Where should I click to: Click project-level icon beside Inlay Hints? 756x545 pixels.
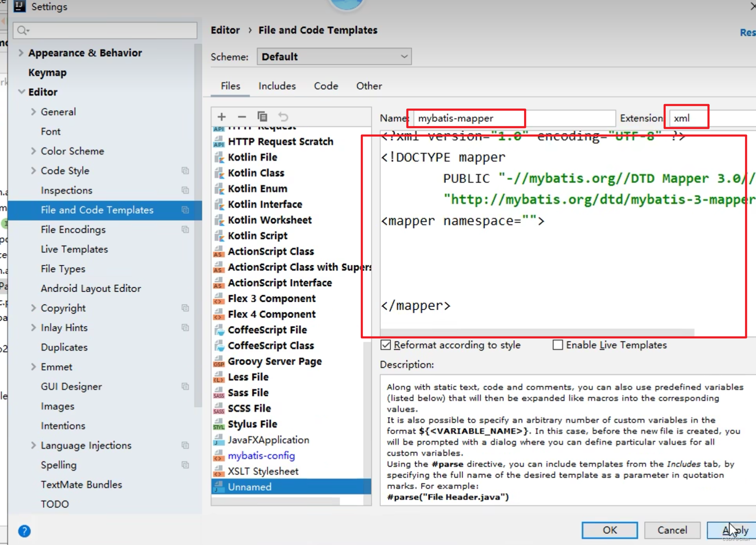coord(185,328)
